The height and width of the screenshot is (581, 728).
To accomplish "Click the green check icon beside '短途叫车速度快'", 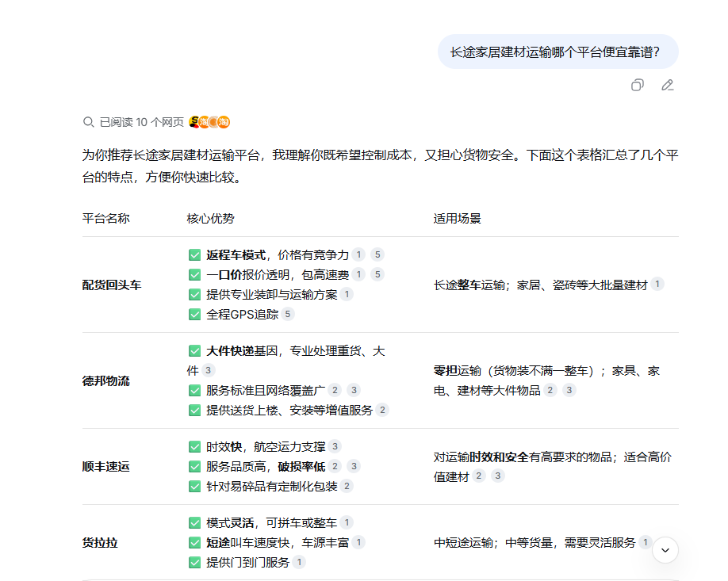I will (194, 542).
